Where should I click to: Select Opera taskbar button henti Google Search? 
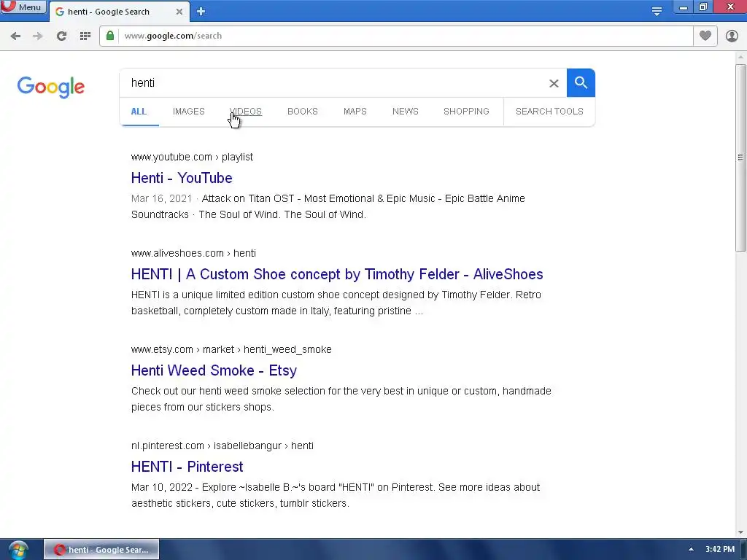point(101,550)
